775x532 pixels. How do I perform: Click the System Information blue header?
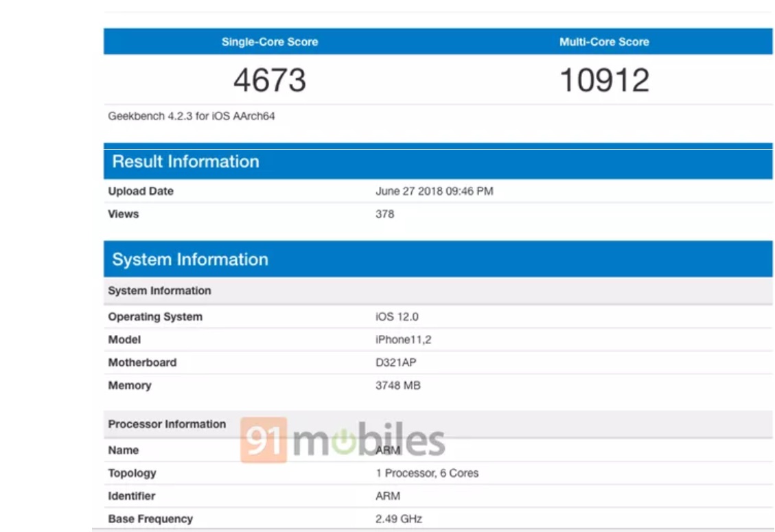190,259
